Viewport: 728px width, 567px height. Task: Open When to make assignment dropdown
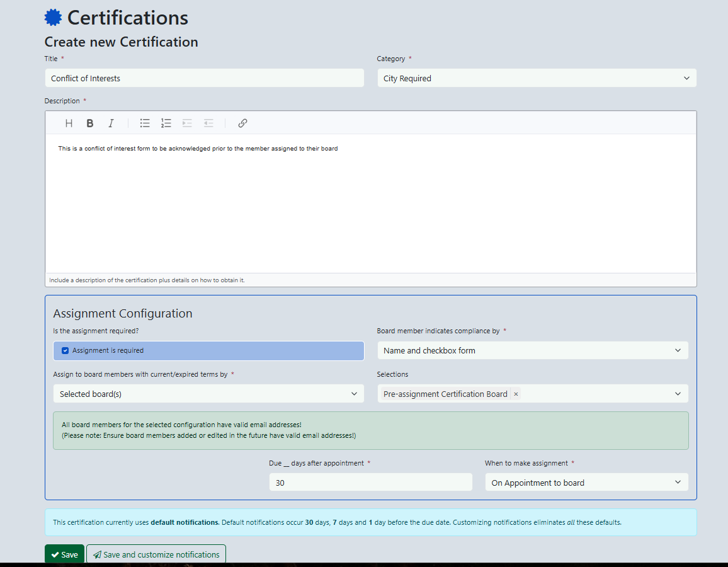(586, 483)
